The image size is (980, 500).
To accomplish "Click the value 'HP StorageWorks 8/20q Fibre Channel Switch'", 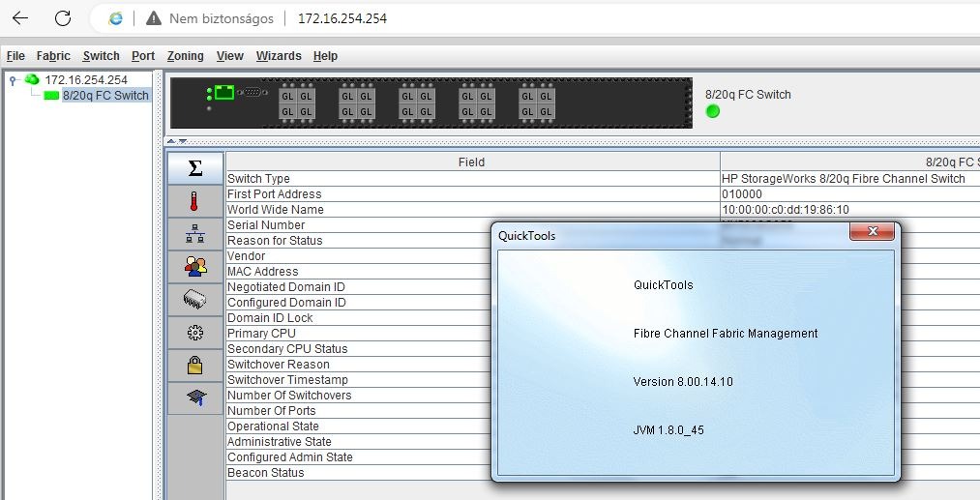I will click(844, 179).
